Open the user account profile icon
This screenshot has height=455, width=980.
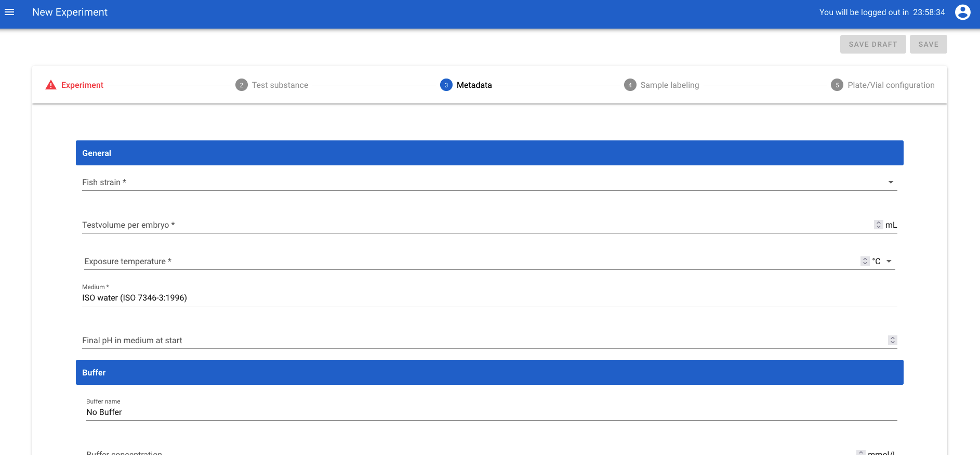click(x=962, y=12)
